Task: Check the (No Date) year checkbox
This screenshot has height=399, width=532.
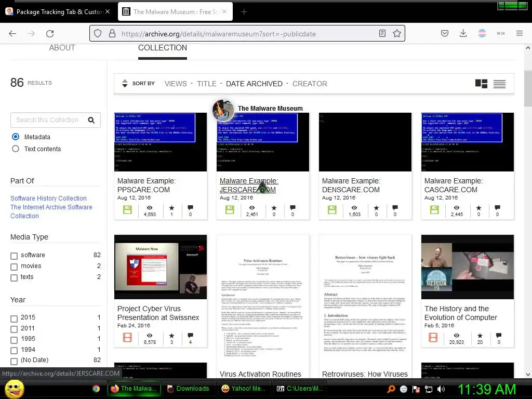Action: tap(14, 361)
